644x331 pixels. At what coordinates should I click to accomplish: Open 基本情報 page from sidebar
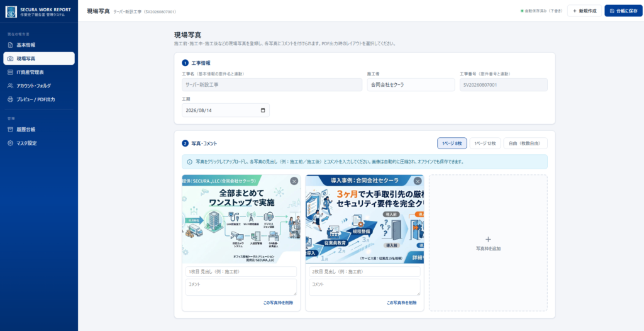click(39, 45)
